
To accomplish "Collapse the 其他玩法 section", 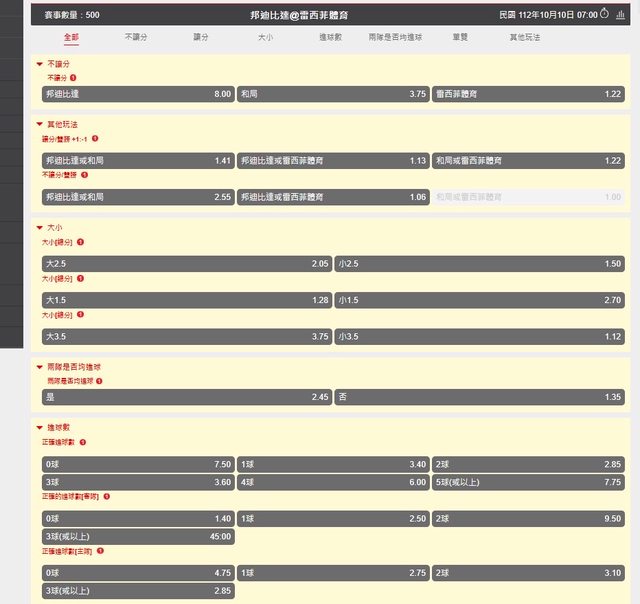I will (40, 124).
